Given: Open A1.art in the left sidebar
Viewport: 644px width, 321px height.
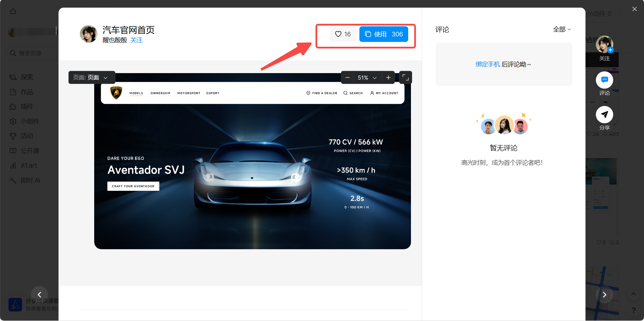Looking at the screenshot, I should pyautogui.click(x=23, y=166).
